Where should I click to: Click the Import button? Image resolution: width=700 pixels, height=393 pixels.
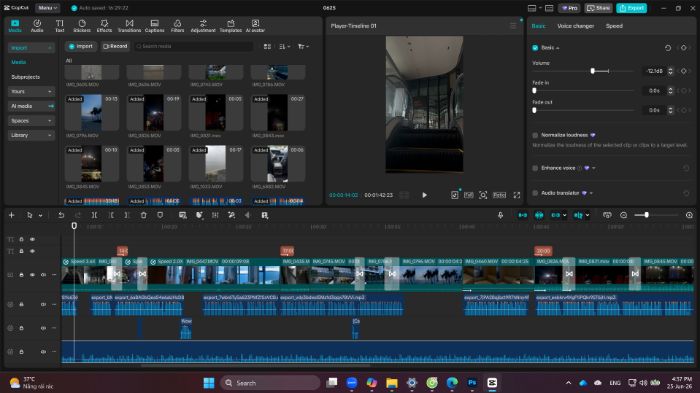[x=81, y=46]
